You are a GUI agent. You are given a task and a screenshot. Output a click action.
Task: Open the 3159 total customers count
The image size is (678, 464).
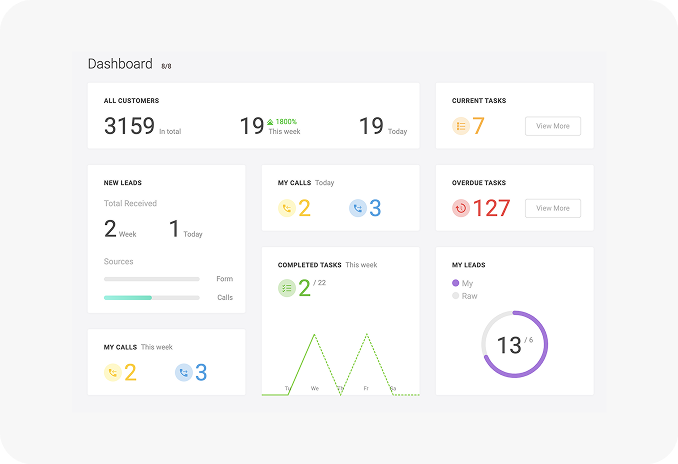[x=129, y=126]
